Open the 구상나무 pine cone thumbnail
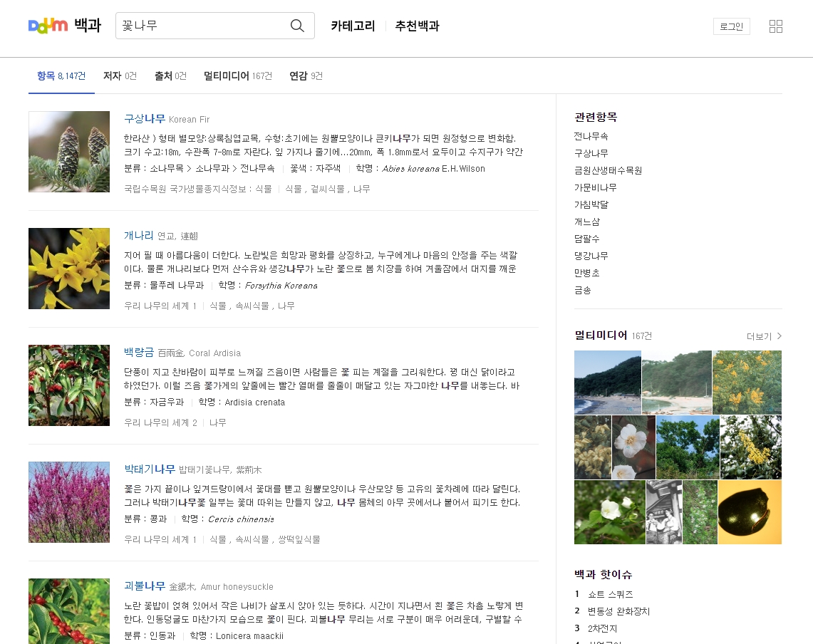Image resolution: width=813 pixels, height=644 pixels. [x=69, y=152]
